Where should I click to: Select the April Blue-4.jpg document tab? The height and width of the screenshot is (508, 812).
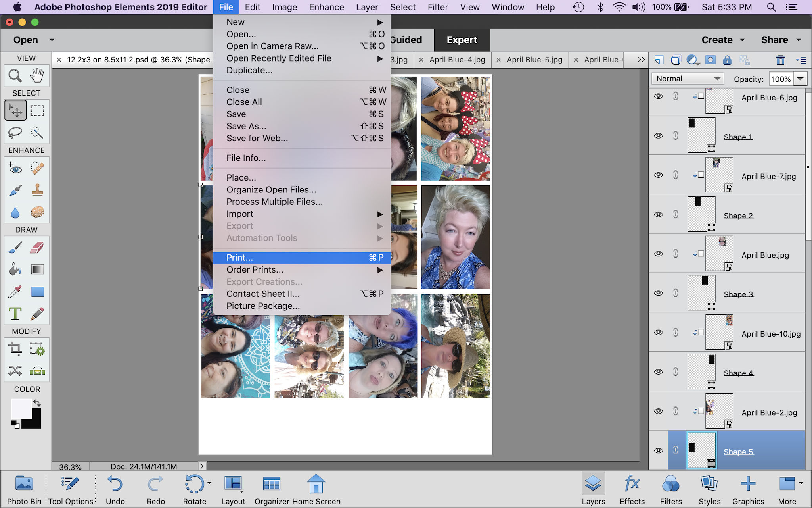[457, 60]
